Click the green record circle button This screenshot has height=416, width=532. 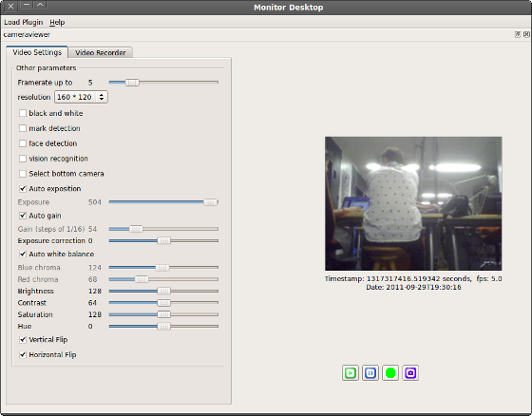[390, 373]
